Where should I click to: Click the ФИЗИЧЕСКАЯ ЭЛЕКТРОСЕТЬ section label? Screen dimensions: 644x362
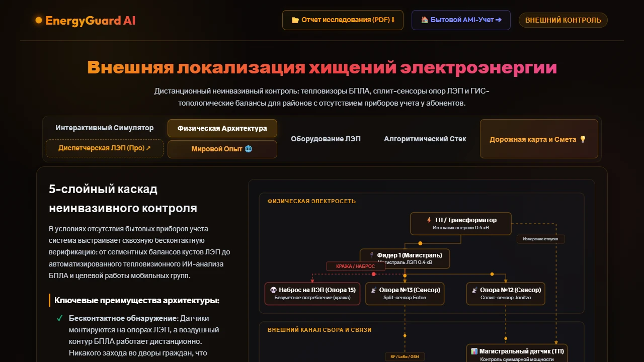[x=311, y=201]
